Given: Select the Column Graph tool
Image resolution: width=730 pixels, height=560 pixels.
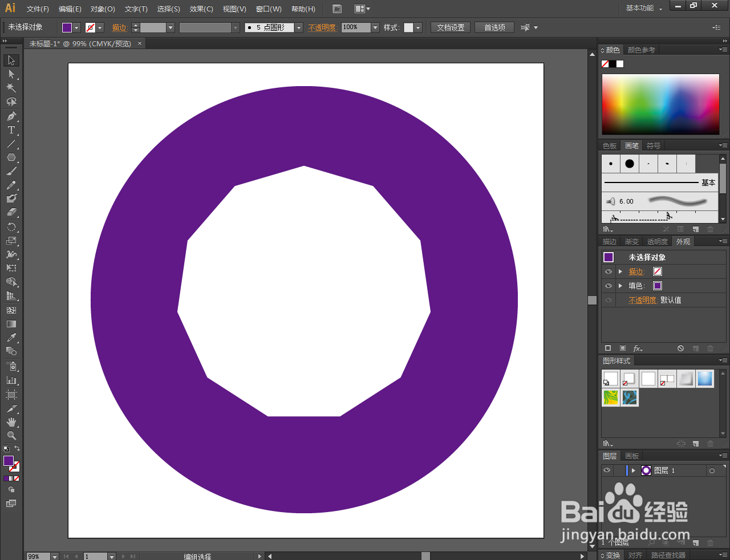Looking at the screenshot, I should click(11, 380).
